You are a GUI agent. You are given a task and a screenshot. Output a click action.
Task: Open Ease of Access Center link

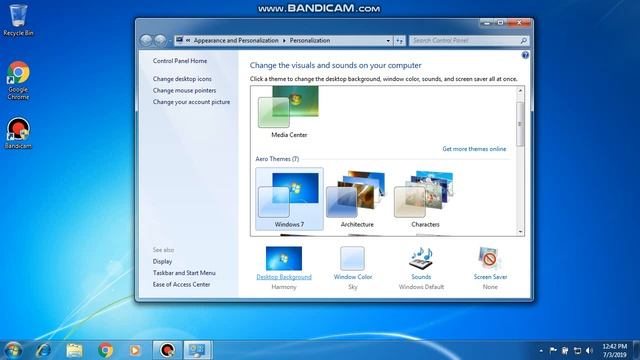(182, 284)
